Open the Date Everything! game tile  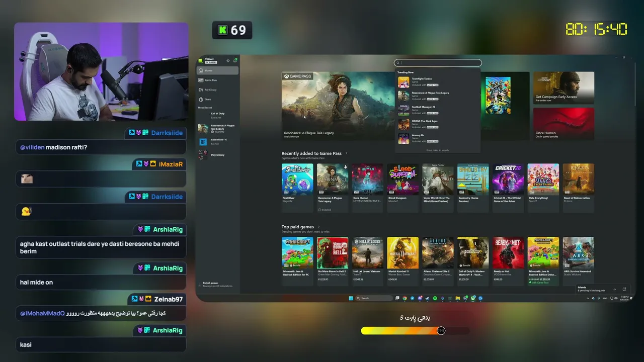(x=543, y=187)
